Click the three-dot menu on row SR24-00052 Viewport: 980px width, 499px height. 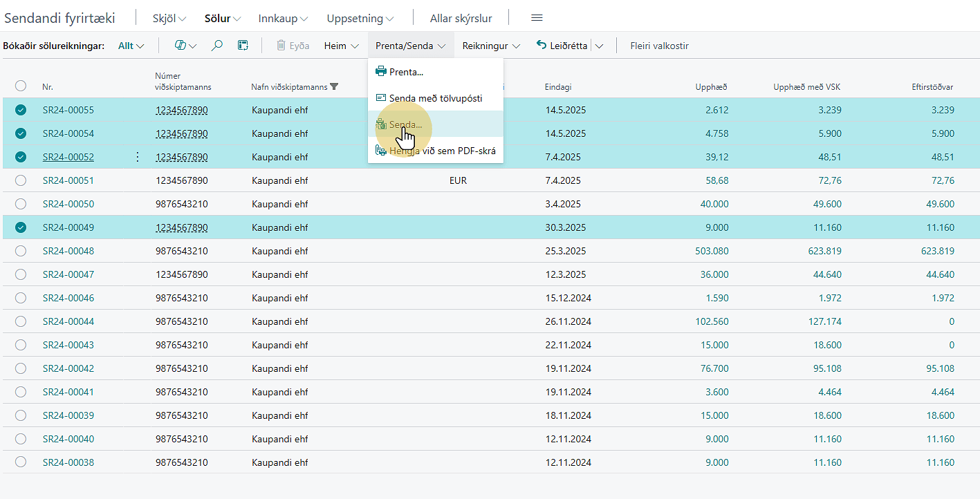(x=137, y=157)
